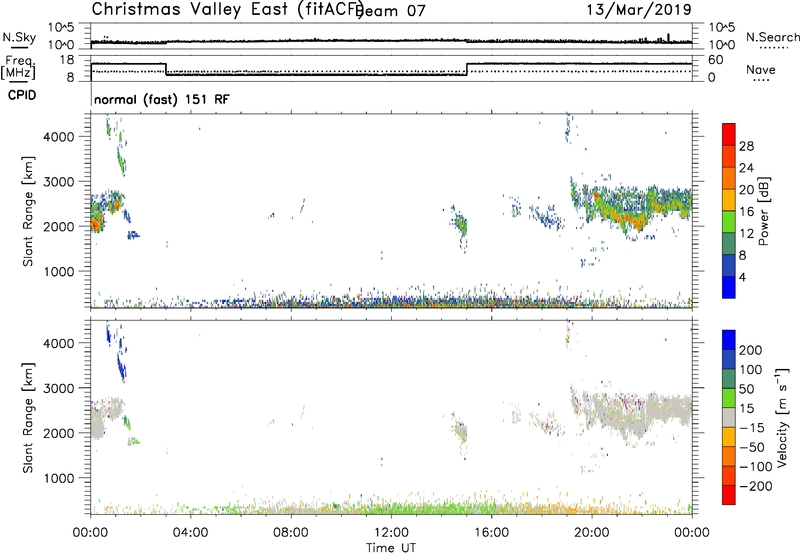Click the N.Search legend label
Image resolution: width=800 pixels, height=554 pixels.
tap(772, 37)
